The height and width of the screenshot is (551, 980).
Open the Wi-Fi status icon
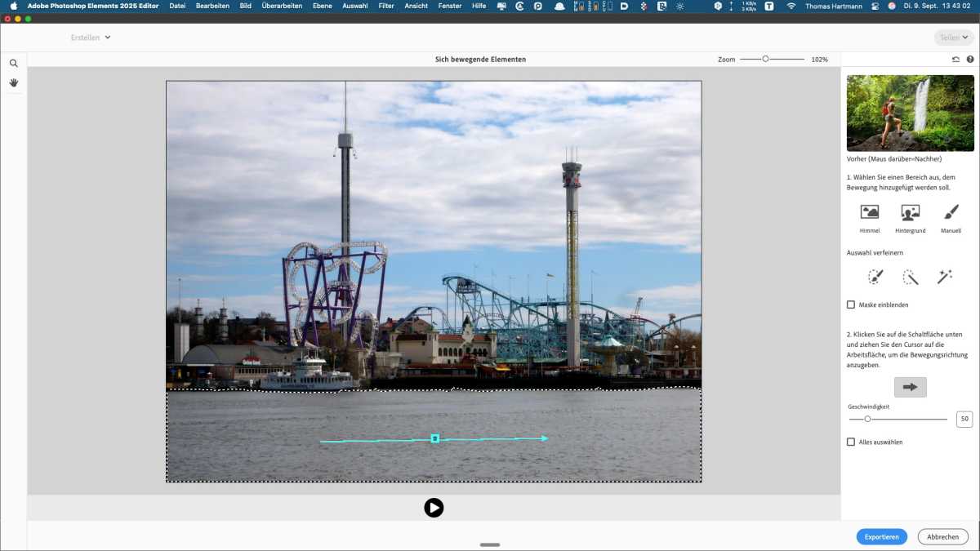[x=791, y=6]
